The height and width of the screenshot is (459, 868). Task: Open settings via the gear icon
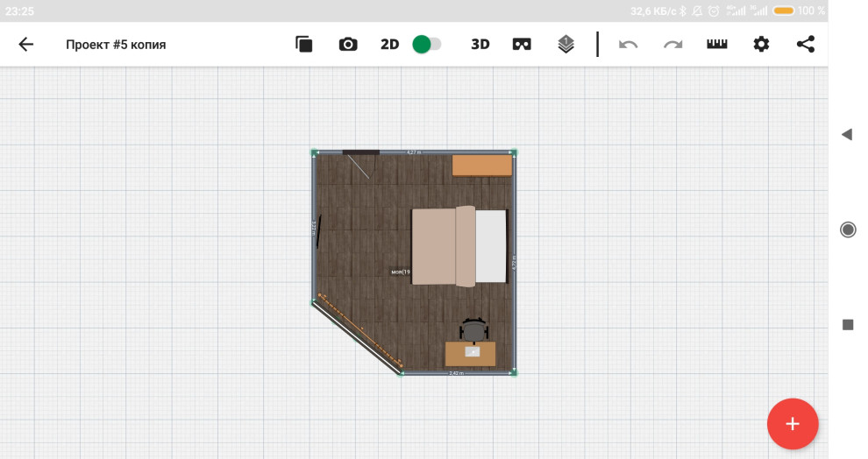coord(761,45)
